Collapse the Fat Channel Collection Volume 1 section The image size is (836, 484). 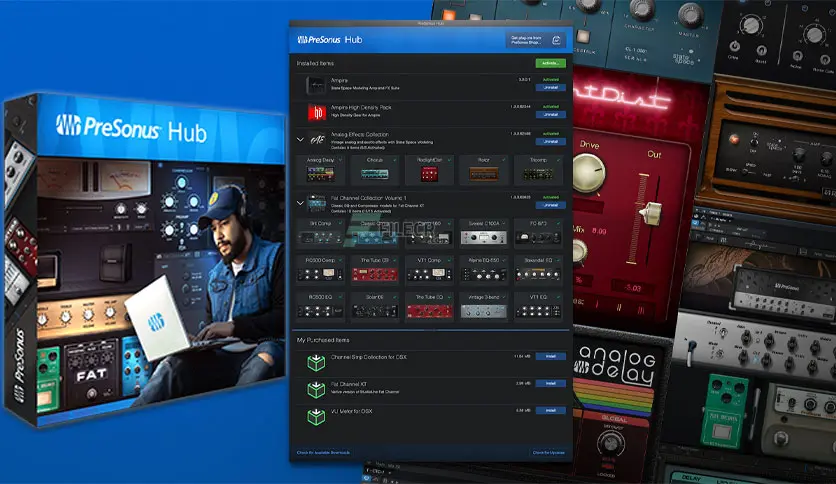(301, 203)
